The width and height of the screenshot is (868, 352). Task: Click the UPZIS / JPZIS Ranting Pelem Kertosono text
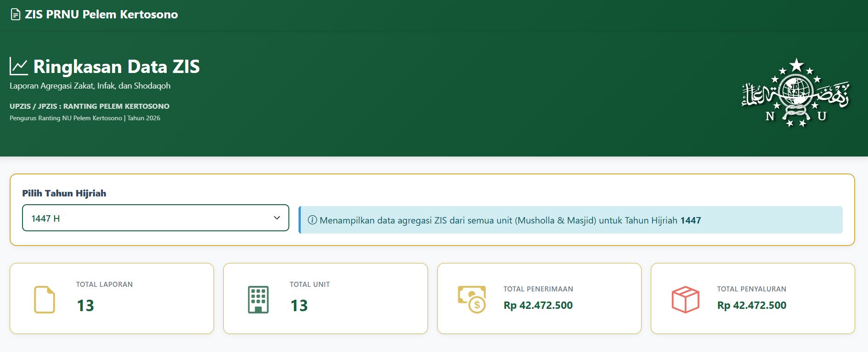click(x=90, y=106)
